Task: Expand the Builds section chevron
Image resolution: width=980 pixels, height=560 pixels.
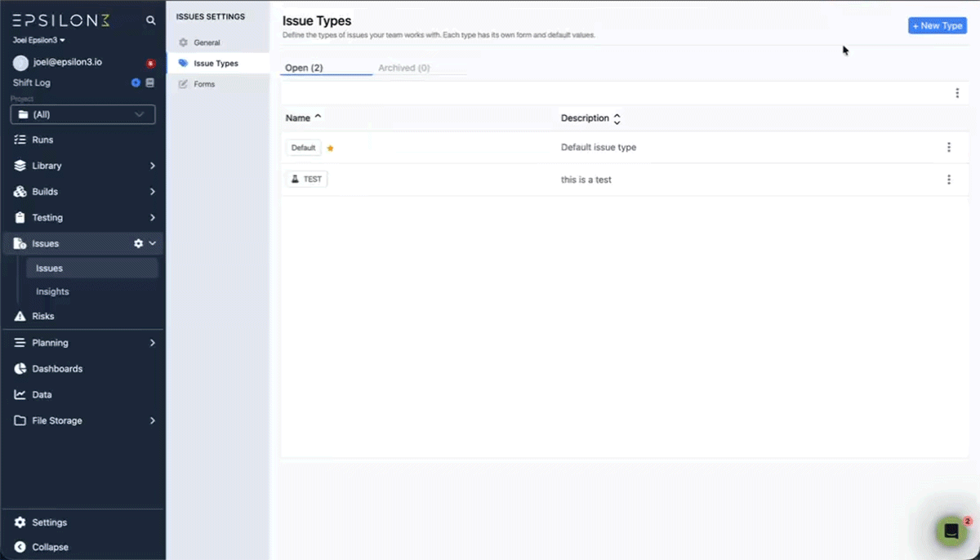Action: 153,192
